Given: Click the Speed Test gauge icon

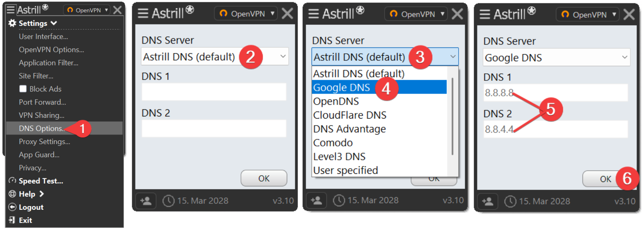Looking at the screenshot, I should [12, 180].
